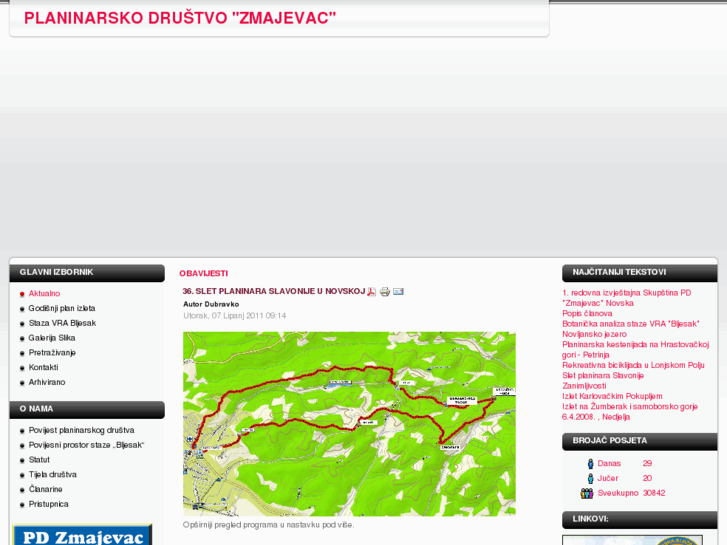The image size is (727, 545).
Task: Go to Staza VRA Bljesak
Action: click(62, 323)
